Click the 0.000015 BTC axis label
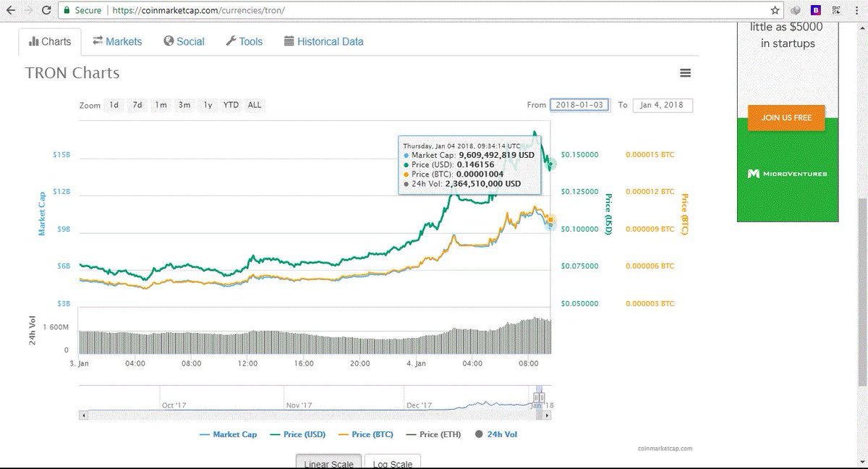This screenshot has width=868, height=469. (x=650, y=155)
